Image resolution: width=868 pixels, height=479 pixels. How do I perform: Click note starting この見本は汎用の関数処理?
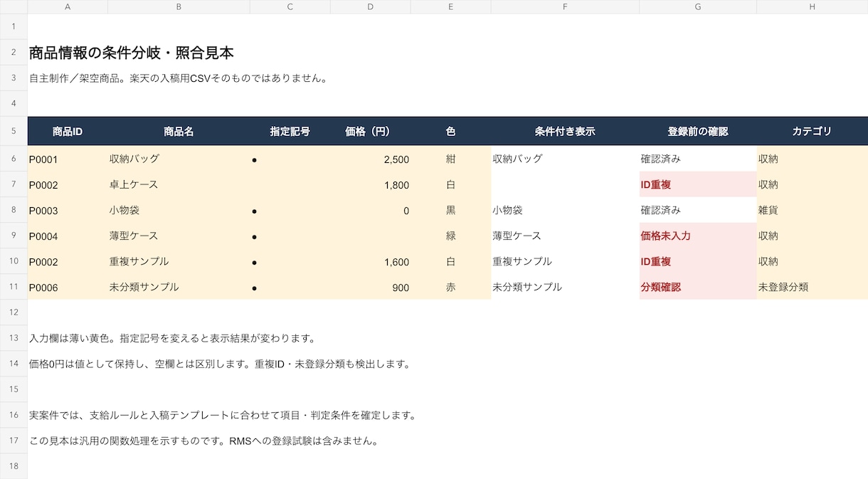pyautogui.click(x=203, y=441)
